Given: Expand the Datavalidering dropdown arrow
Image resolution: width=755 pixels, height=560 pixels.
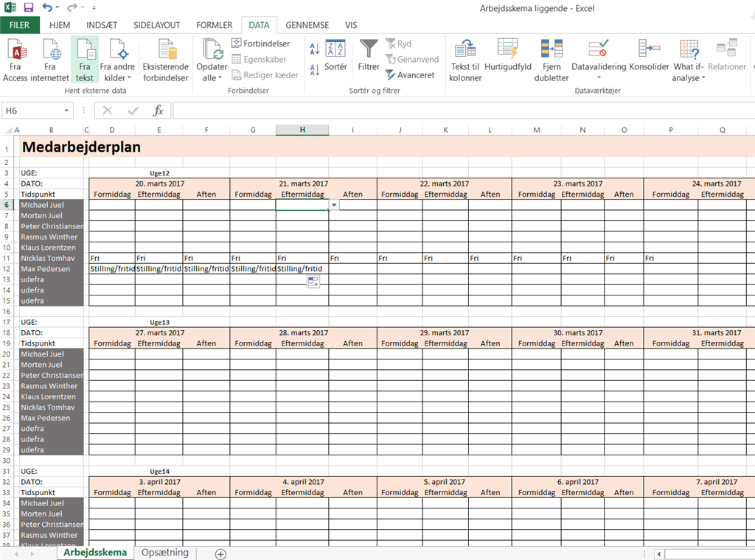Looking at the screenshot, I should (x=599, y=77).
